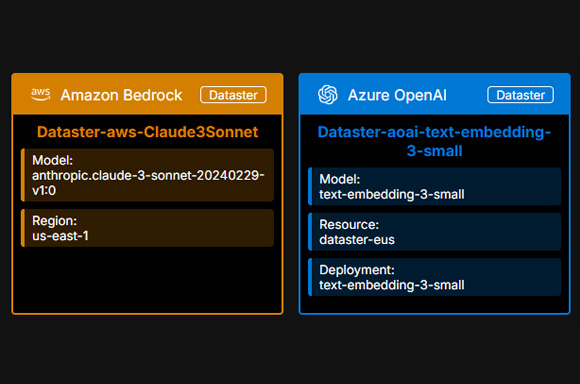The image size is (580, 384).
Task: Click the AWS logo icon
Action: point(41,95)
